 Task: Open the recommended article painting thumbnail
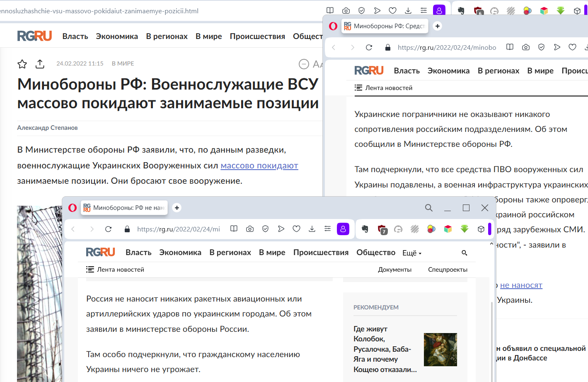coord(440,350)
